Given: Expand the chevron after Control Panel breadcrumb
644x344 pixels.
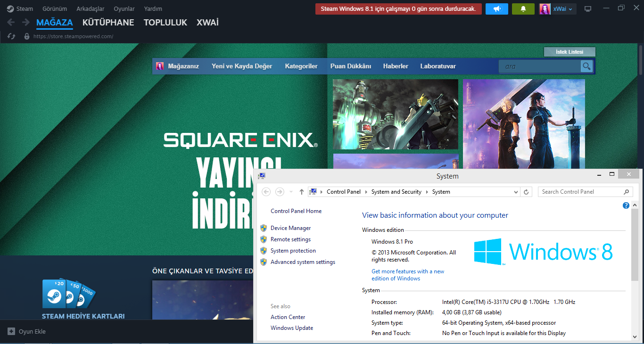Looking at the screenshot, I should click(366, 192).
